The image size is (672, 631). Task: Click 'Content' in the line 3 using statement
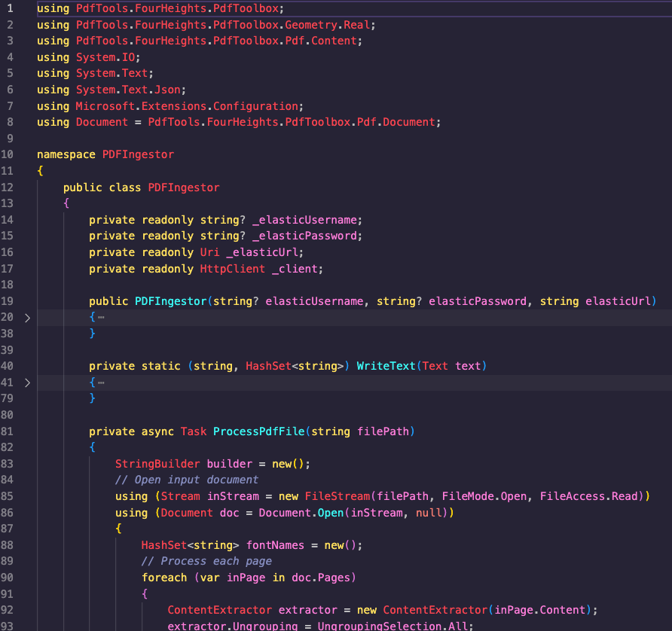pos(334,41)
